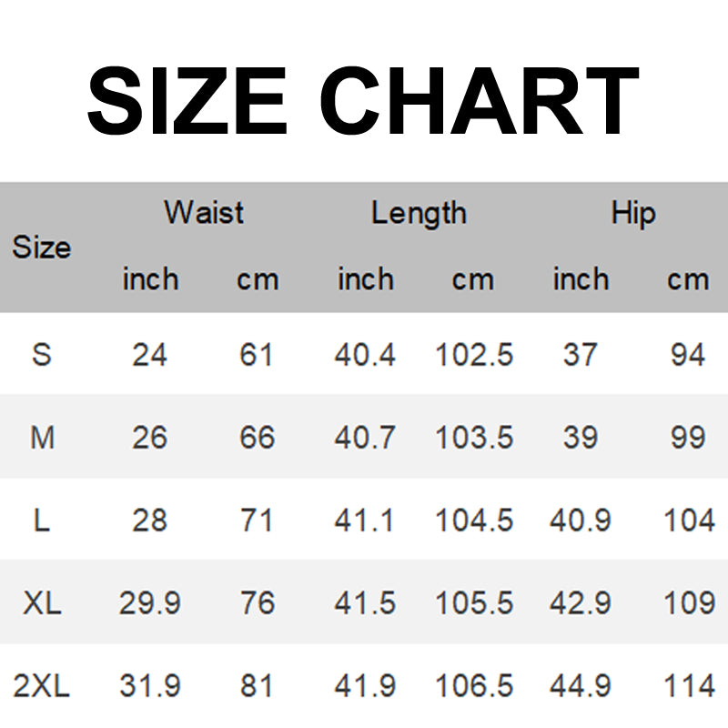Screen dimensions: 728x728
Task: Click the 44.9 inch hip value
Action: (581, 685)
